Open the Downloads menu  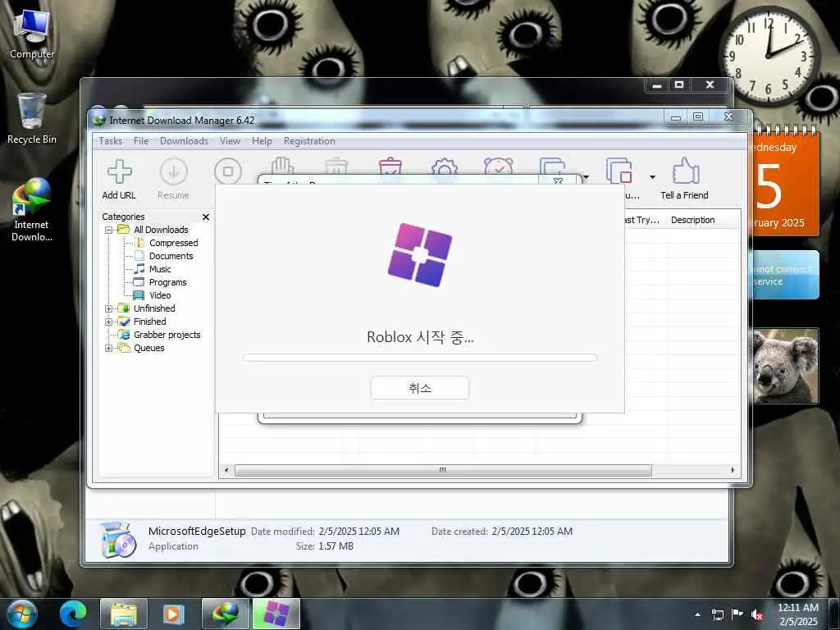coord(185,141)
